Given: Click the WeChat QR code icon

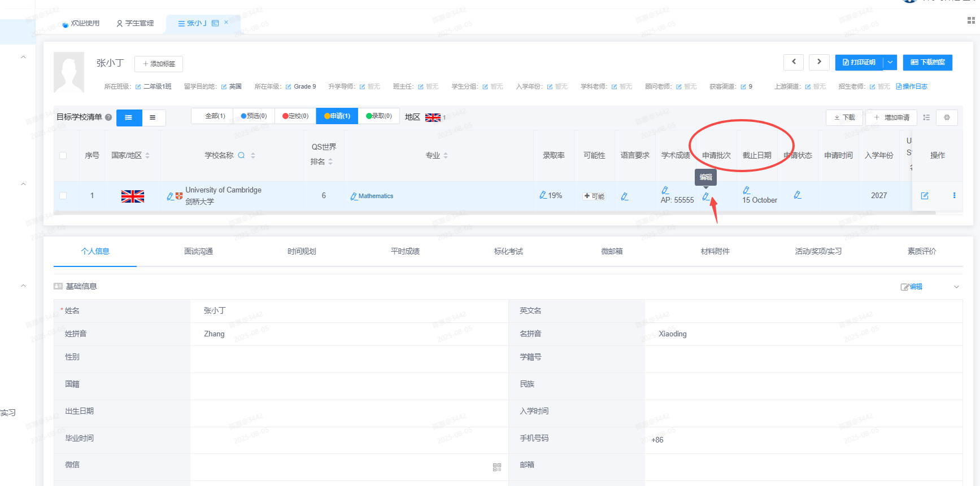Looking at the screenshot, I should [497, 467].
